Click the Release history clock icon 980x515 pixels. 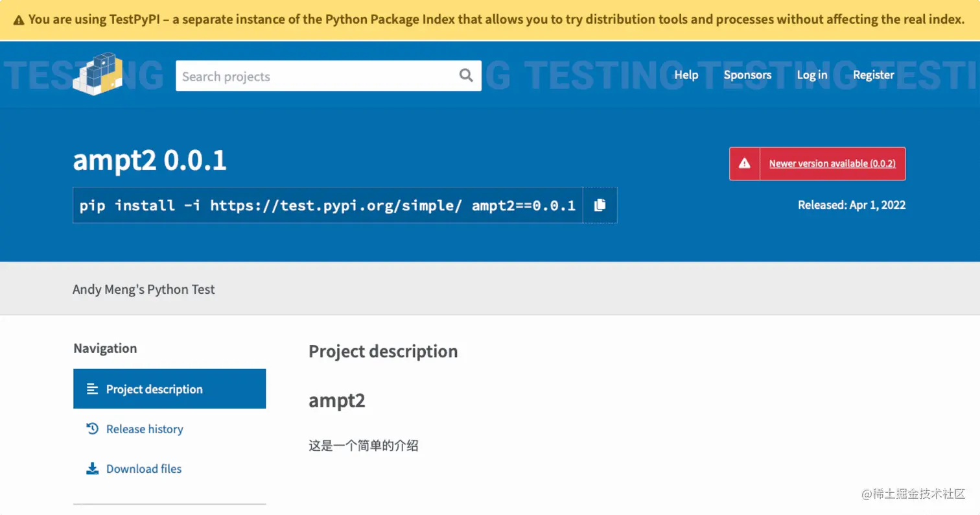(x=93, y=429)
